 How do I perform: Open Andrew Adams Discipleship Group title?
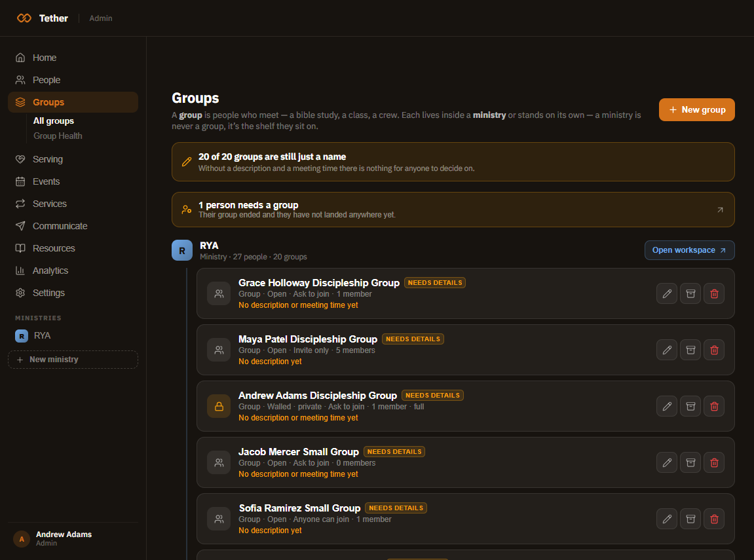(x=317, y=395)
